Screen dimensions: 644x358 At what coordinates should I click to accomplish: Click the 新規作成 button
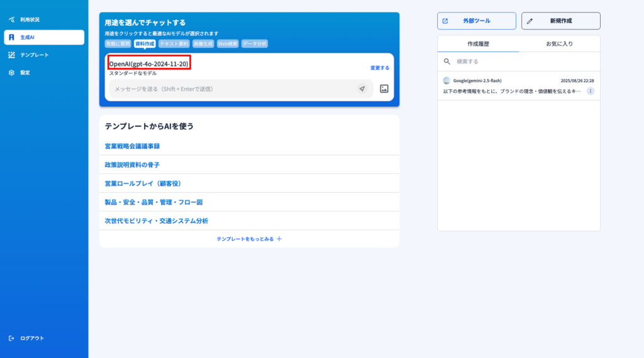[x=560, y=21]
